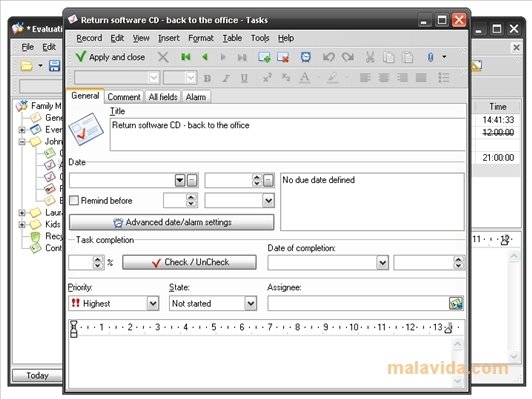532x399 pixels.
Task: Click the delete record X icon
Action: [x=163, y=57]
